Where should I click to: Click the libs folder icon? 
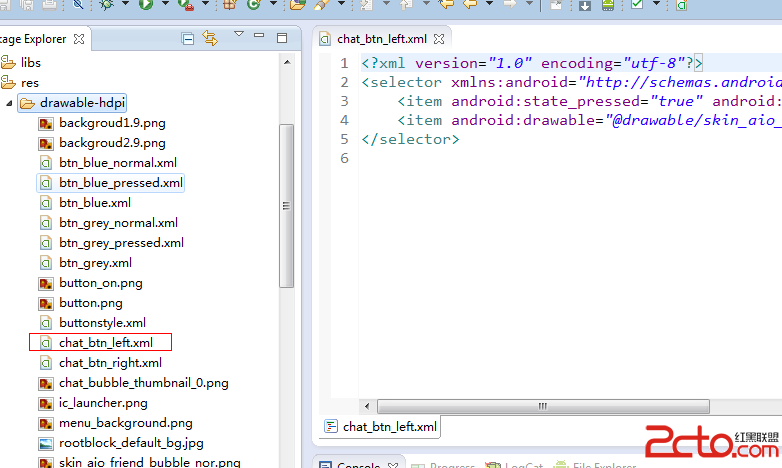(x=8, y=62)
